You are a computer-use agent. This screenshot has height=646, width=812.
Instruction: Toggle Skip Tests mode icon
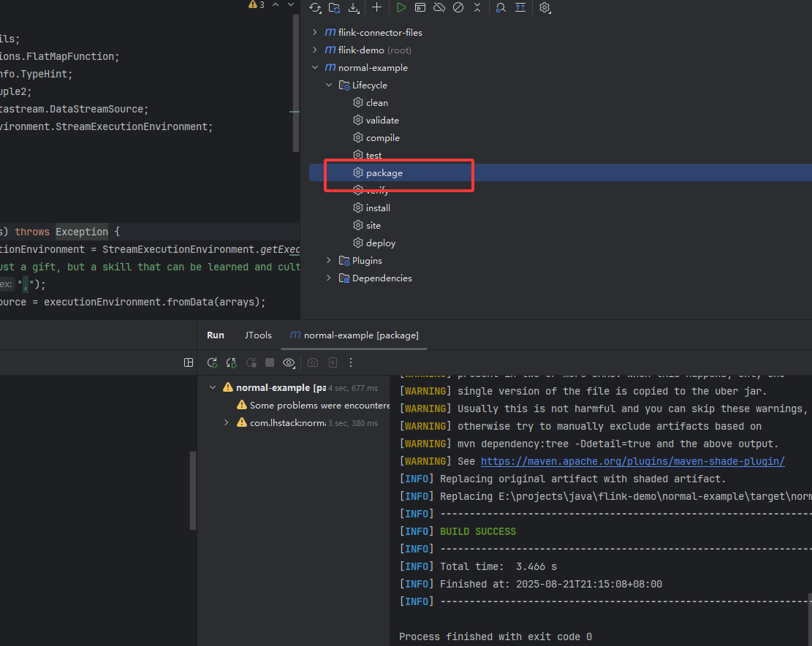pos(458,7)
